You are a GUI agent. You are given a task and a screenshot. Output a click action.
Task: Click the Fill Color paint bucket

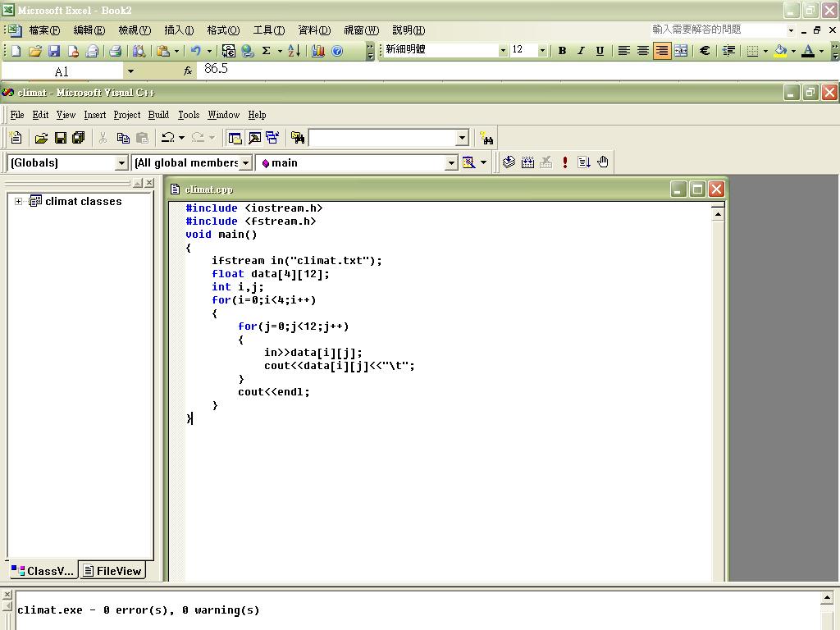click(780, 51)
